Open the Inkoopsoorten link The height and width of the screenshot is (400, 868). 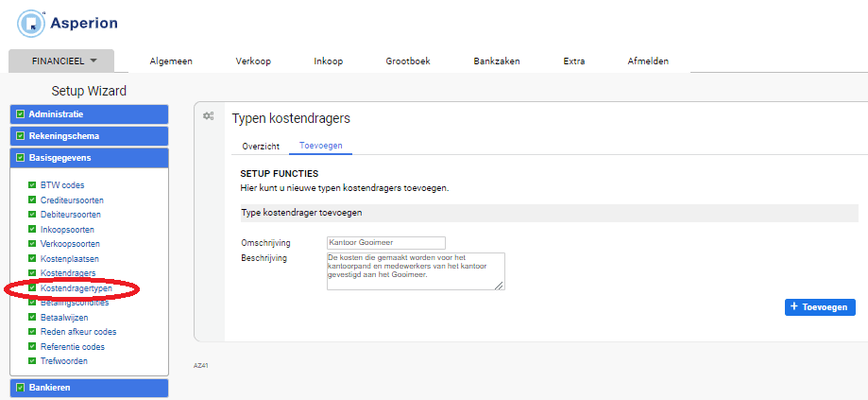click(x=67, y=230)
